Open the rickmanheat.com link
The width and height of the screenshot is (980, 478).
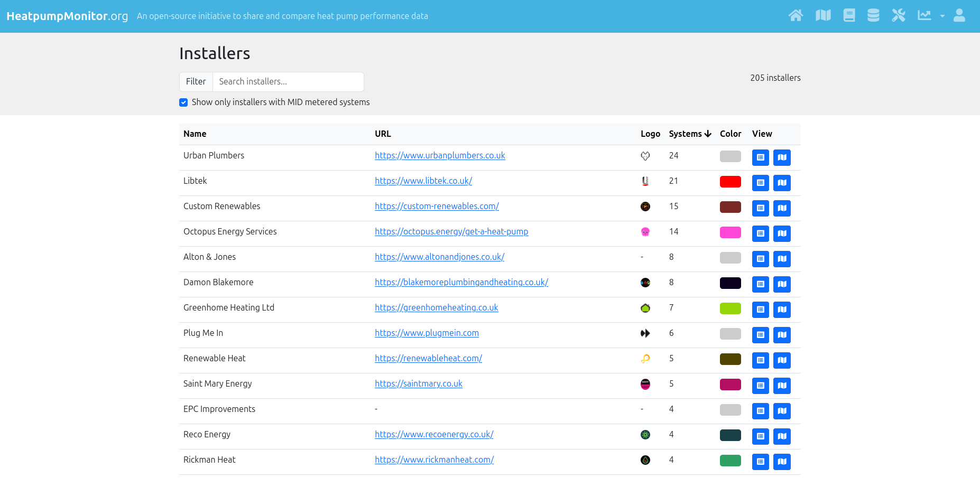tap(434, 460)
